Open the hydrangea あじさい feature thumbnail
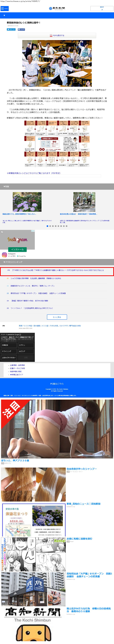 tap(27, 202)
